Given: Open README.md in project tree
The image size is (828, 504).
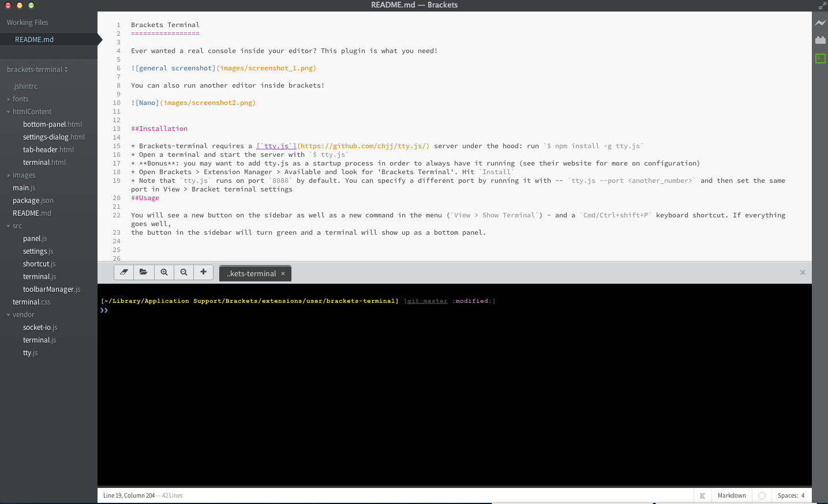Looking at the screenshot, I should [x=32, y=213].
